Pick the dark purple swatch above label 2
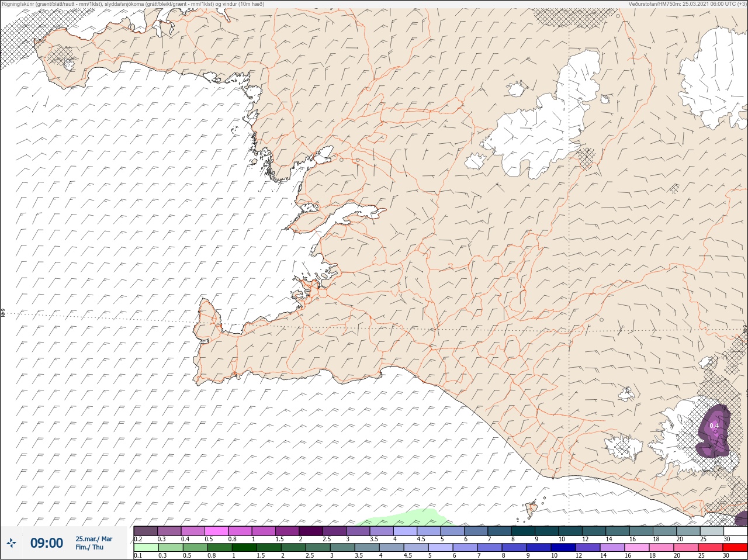 coord(311,531)
